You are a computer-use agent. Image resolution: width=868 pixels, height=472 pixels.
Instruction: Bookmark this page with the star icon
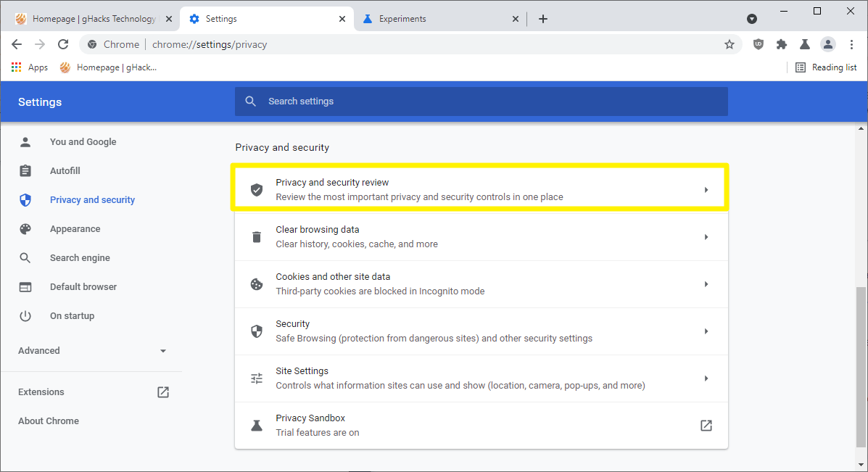729,44
